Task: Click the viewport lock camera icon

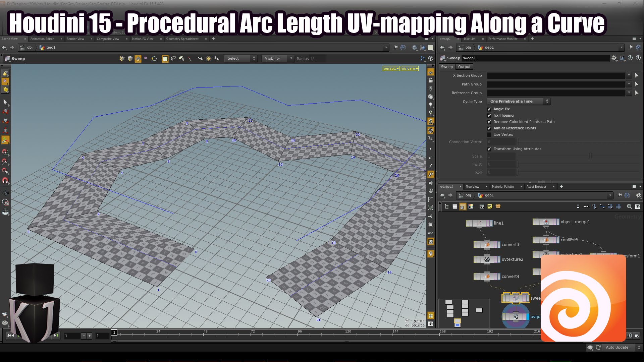Action: 431,80
